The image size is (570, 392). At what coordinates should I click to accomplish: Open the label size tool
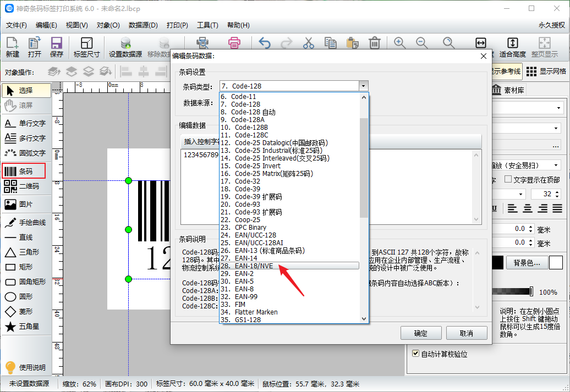click(86, 47)
